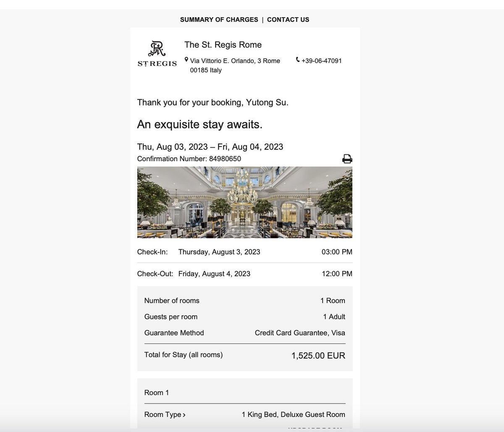Click the check-in time 03:00 PM
This screenshot has width=504, height=432.
(x=337, y=252)
